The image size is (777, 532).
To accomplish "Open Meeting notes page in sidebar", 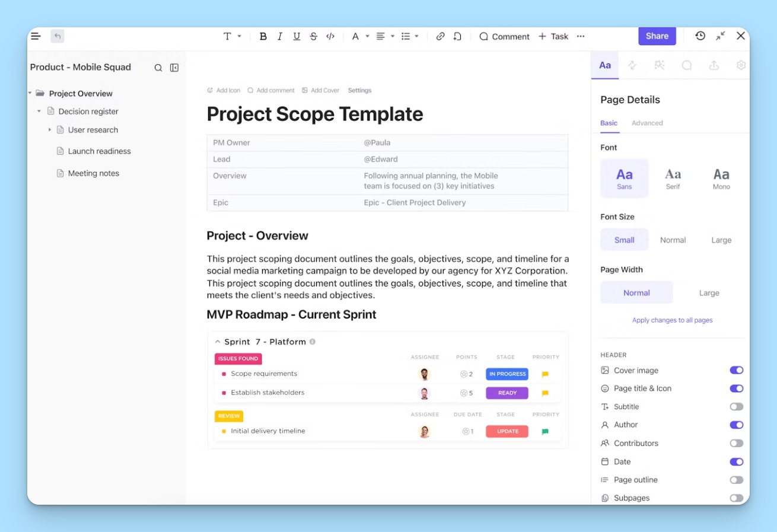I will pyautogui.click(x=93, y=173).
